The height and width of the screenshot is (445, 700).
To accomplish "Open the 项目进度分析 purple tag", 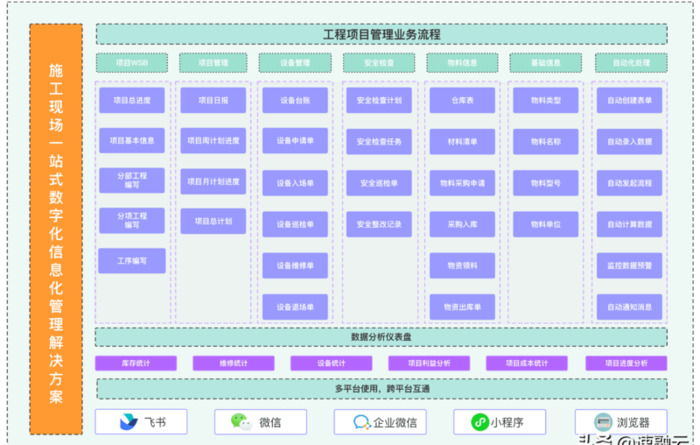I will click(x=626, y=363).
